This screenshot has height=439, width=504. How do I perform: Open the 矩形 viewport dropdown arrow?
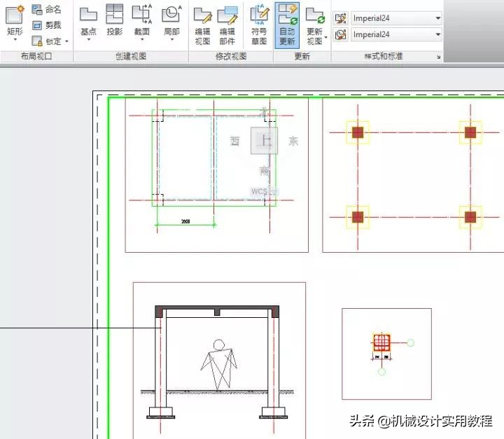[x=15, y=39]
